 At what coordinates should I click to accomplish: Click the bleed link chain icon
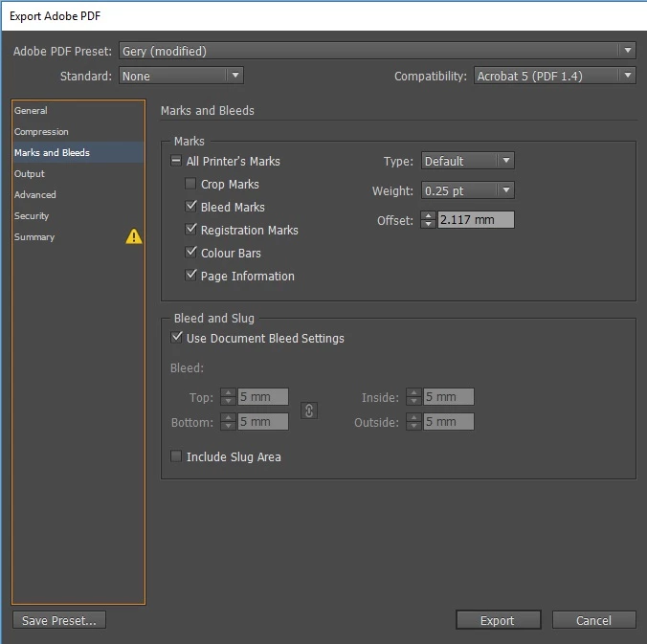pyautogui.click(x=309, y=411)
